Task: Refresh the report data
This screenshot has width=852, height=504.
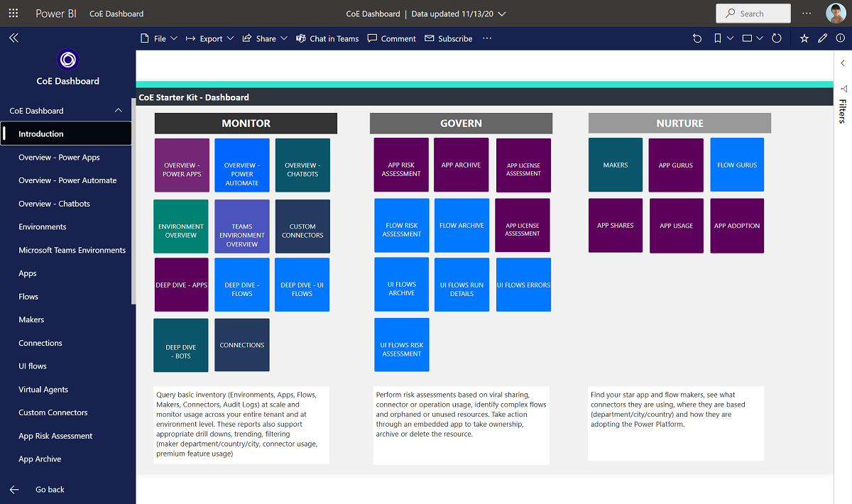Action: coord(777,38)
